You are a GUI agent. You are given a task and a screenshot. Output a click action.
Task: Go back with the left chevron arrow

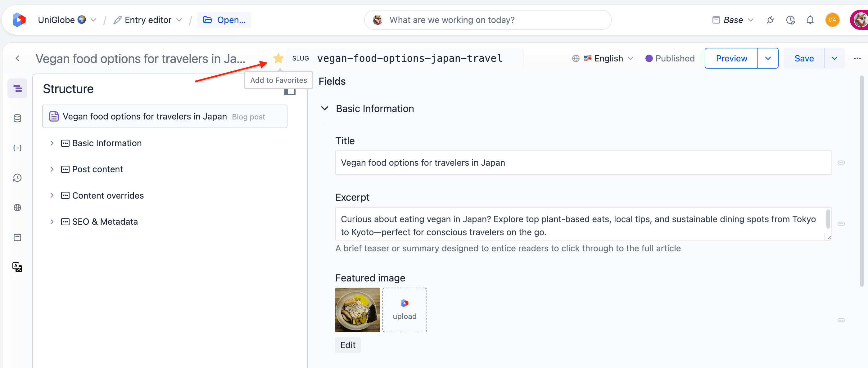tap(17, 58)
